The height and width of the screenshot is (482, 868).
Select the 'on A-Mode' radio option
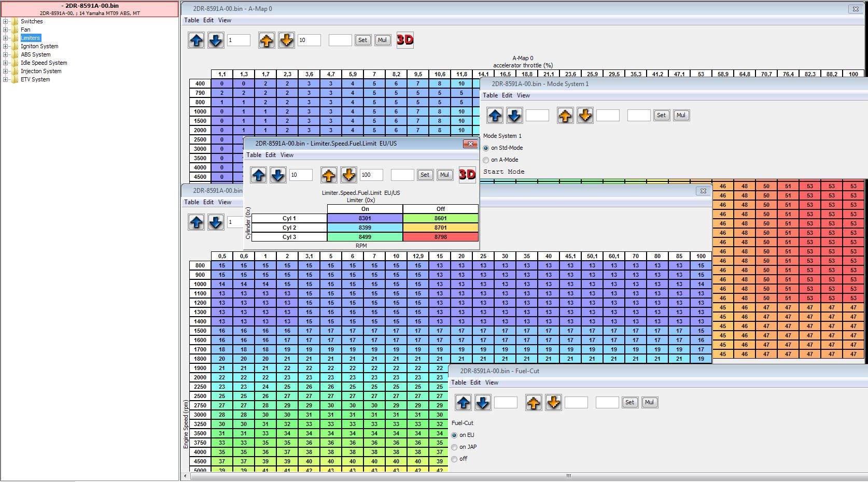coord(486,160)
